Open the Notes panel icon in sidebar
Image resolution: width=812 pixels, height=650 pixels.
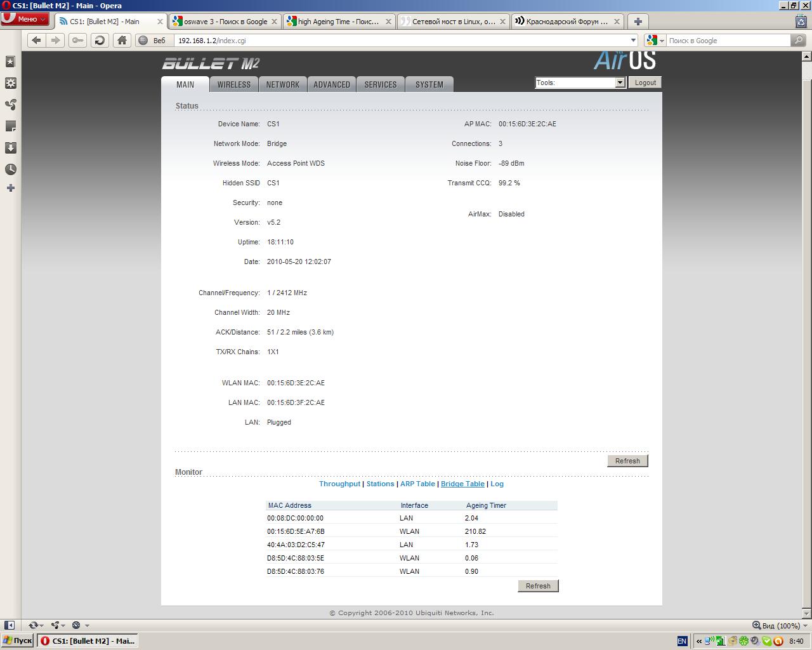click(x=10, y=126)
